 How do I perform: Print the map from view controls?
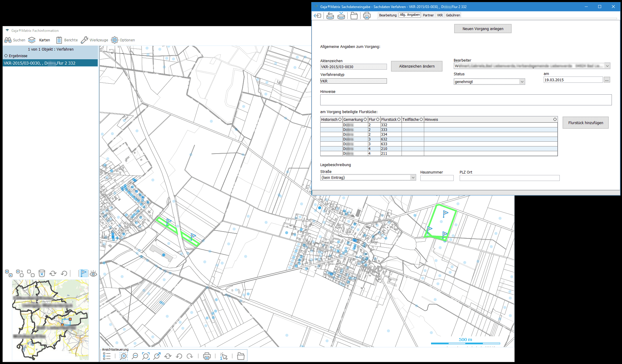point(207,356)
